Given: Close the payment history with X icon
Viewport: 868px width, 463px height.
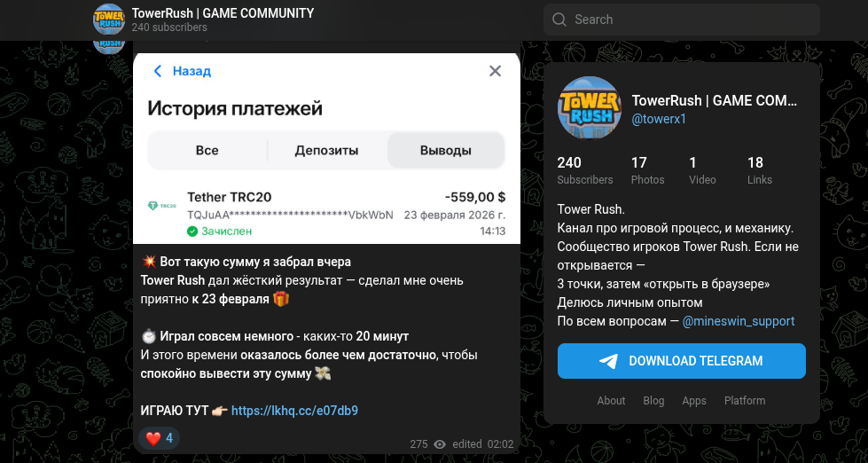Looking at the screenshot, I should point(495,71).
